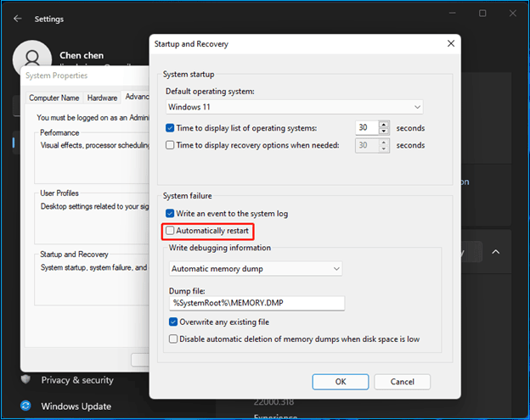Switch to Computer Name tab in System Properties
530x420 pixels.
coord(54,98)
